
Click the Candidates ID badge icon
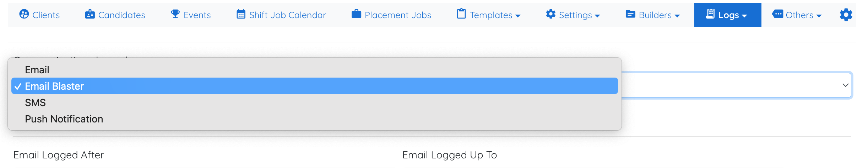pyautogui.click(x=90, y=14)
